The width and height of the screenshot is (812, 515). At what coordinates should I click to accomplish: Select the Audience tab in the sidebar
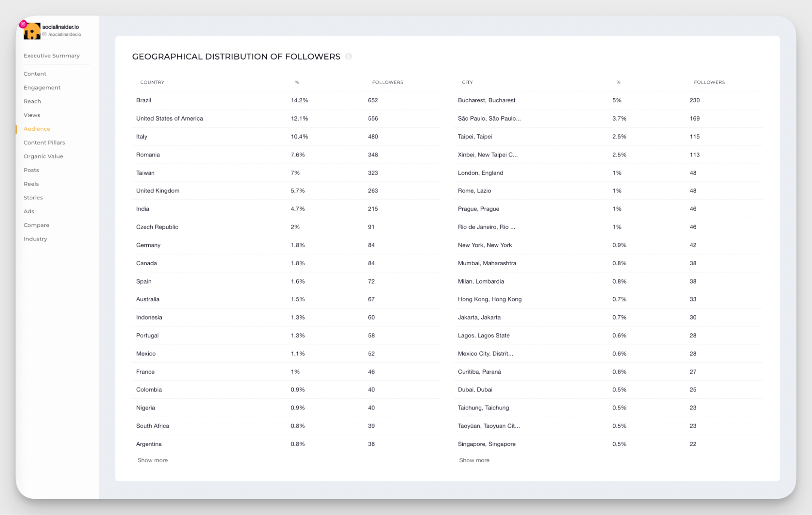point(37,128)
